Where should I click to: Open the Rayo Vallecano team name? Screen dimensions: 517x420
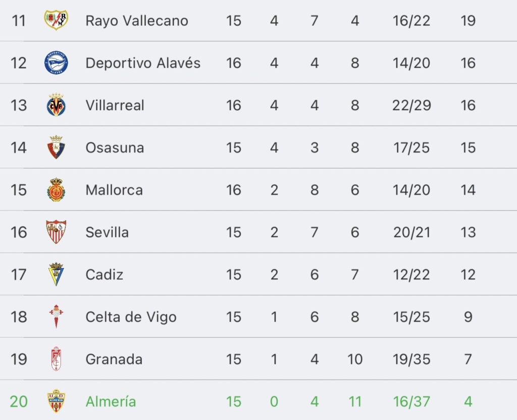137,21
